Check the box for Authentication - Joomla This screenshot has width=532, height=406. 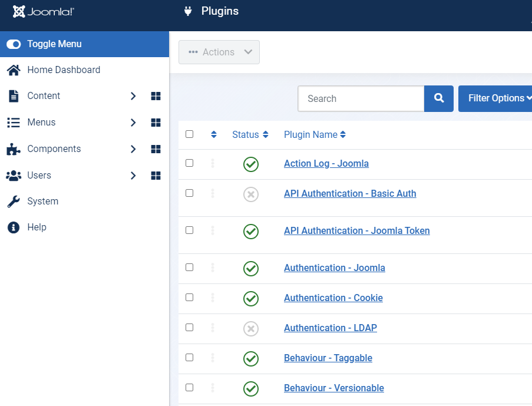189,267
